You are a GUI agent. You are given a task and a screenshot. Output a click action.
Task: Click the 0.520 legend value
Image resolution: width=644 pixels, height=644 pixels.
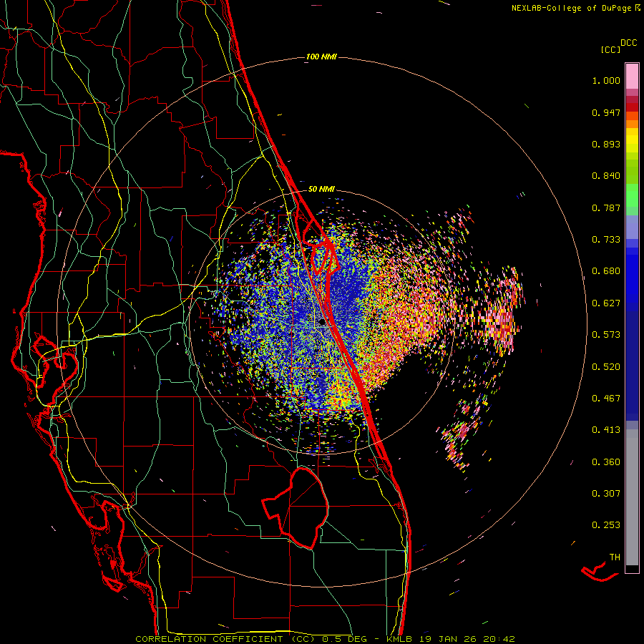(x=606, y=366)
